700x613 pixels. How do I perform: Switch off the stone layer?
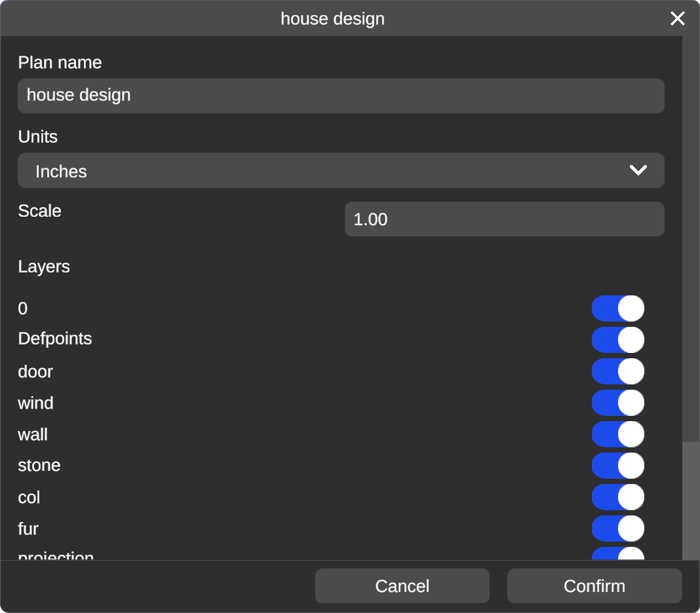pyautogui.click(x=617, y=466)
